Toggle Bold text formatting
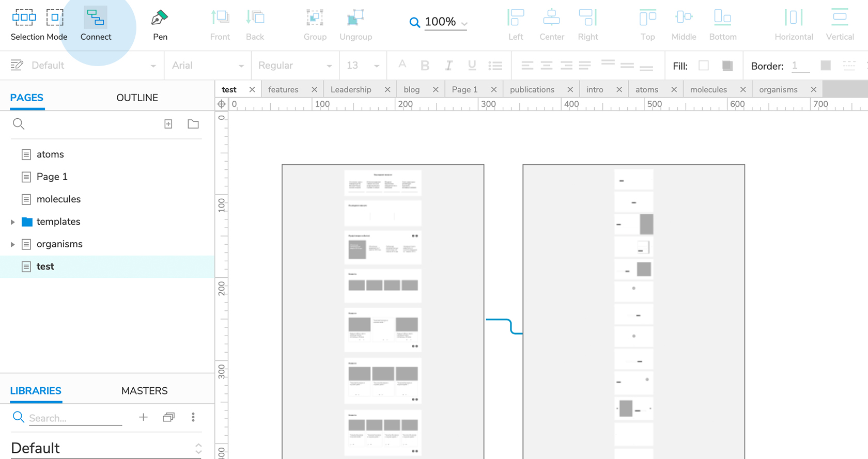The width and height of the screenshot is (868, 459). pyautogui.click(x=425, y=66)
